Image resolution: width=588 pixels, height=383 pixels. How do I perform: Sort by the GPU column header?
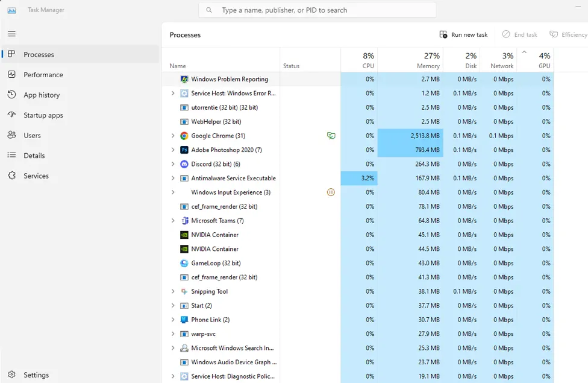[535, 60]
